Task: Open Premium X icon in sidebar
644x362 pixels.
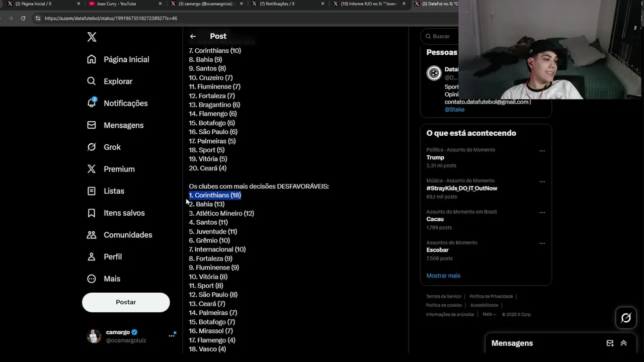Action: tap(91, 169)
